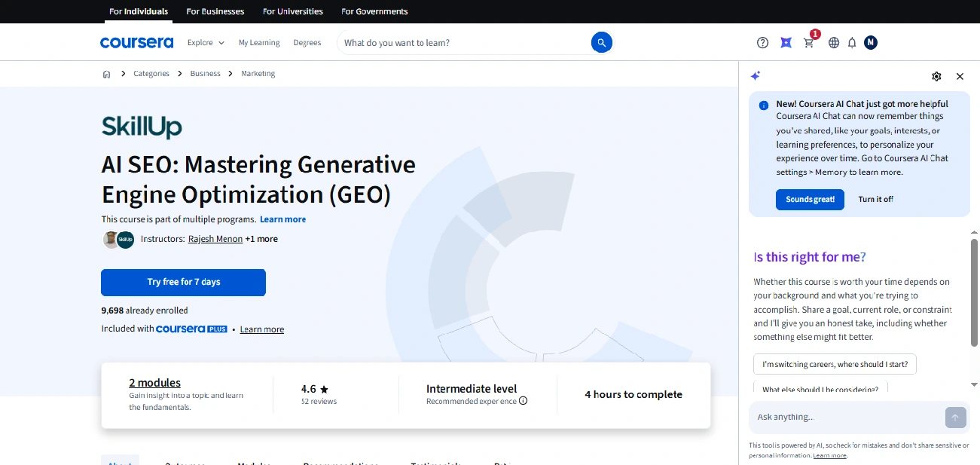Click the send arrow in chat box
Image resolution: width=980 pixels, height=465 pixels.
tap(954, 417)
